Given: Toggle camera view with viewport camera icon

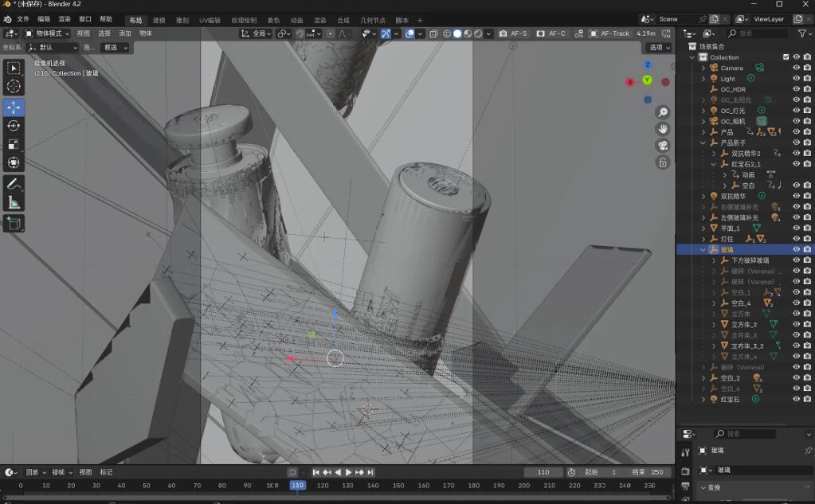Looking at the screenshot, I should point(663,146).
